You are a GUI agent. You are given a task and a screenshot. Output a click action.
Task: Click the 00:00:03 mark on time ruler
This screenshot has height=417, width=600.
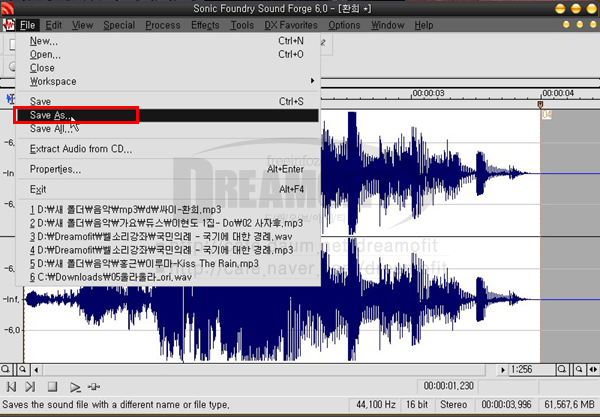(x=428, y=93)
